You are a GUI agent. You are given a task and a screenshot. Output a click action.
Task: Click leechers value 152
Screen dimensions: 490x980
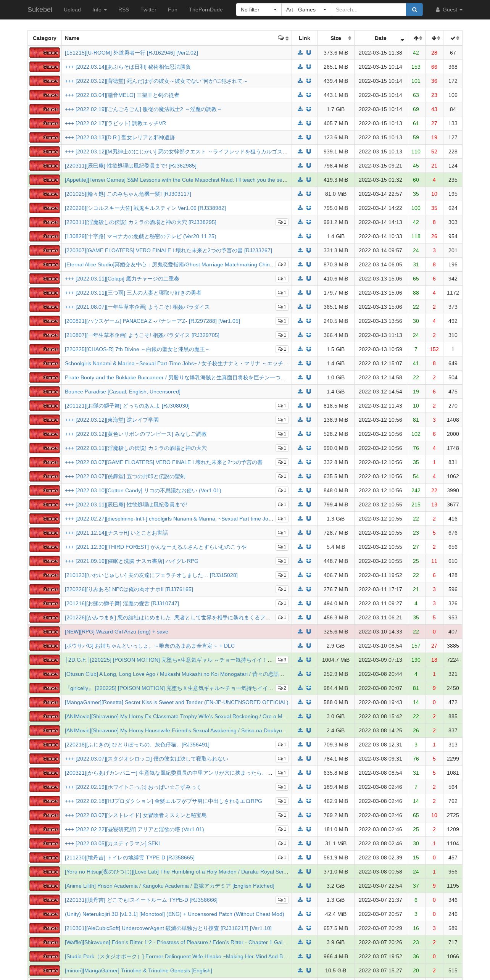(x=434, y=349)
